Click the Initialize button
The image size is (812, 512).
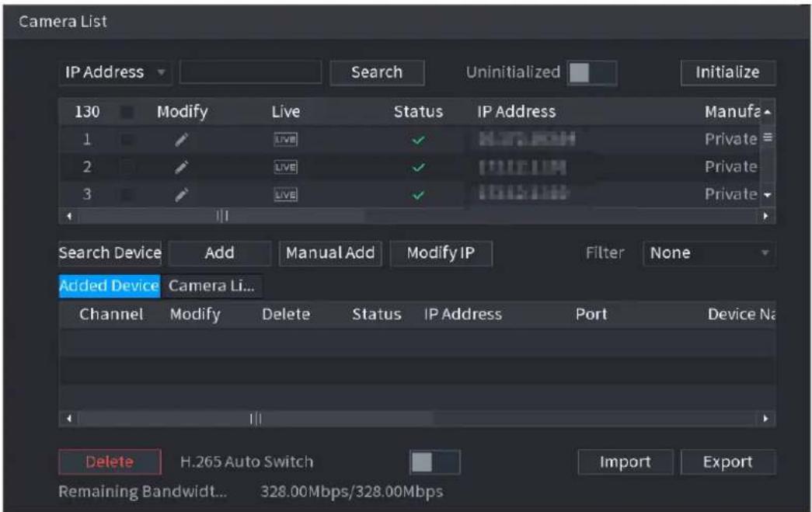727,72
